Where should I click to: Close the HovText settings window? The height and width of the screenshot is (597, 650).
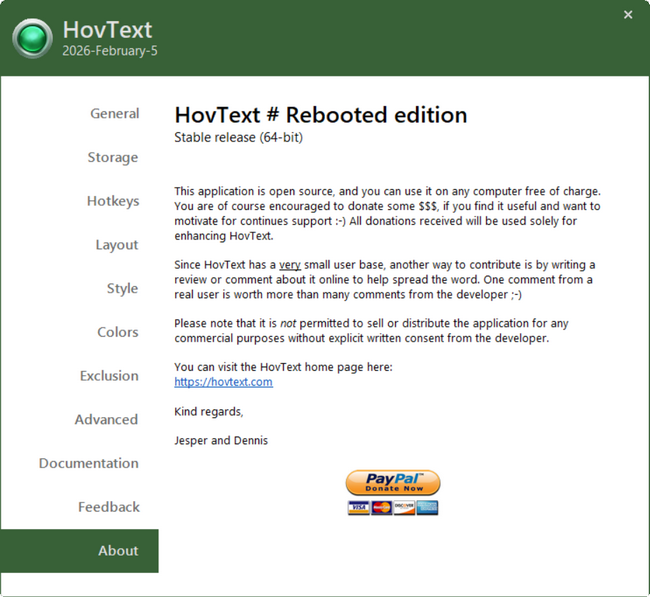tap(628, 15)
